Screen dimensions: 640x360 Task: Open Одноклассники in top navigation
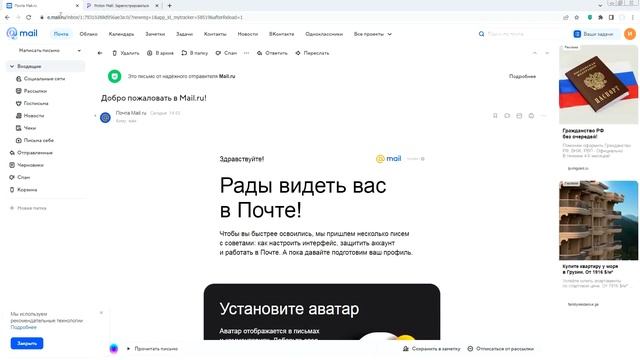point(324,34)
